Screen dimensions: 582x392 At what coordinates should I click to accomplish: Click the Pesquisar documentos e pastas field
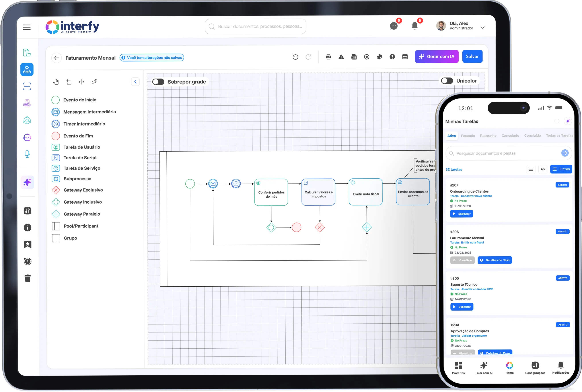tap(509, 153)
